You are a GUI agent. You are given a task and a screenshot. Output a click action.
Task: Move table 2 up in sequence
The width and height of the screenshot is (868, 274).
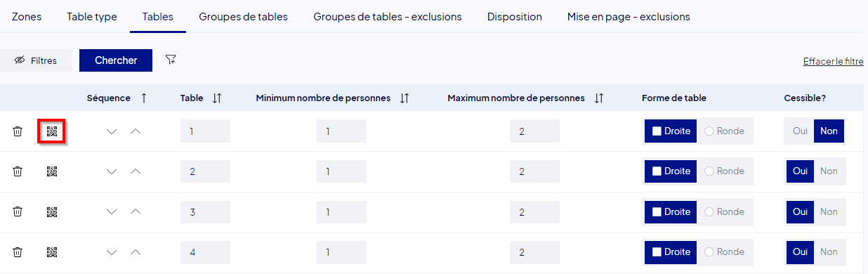pos(136,171)
